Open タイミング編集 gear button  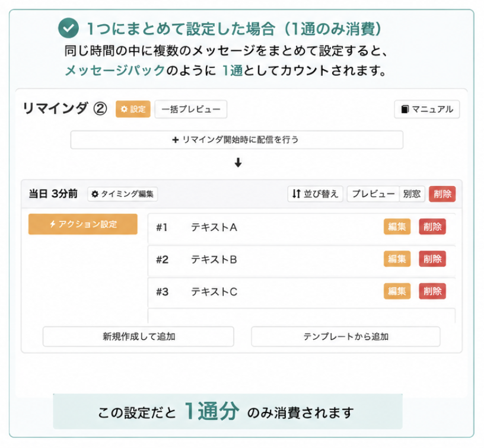pyautogui.click(x=123, y=194)
